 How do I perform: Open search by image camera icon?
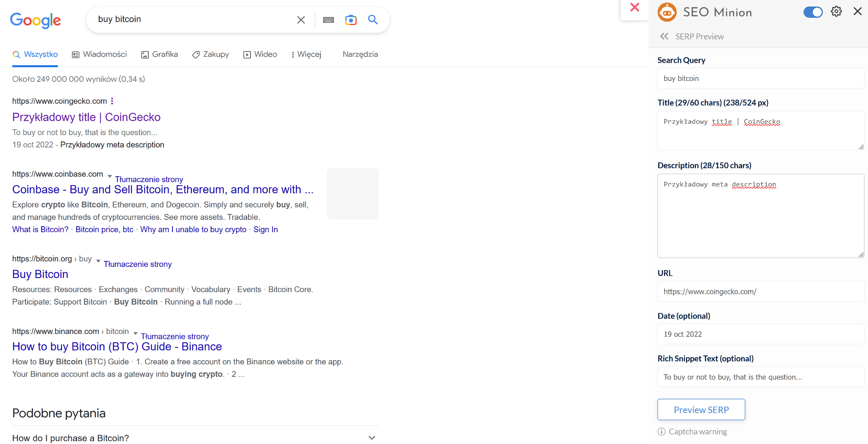click(x=351, y=19)
